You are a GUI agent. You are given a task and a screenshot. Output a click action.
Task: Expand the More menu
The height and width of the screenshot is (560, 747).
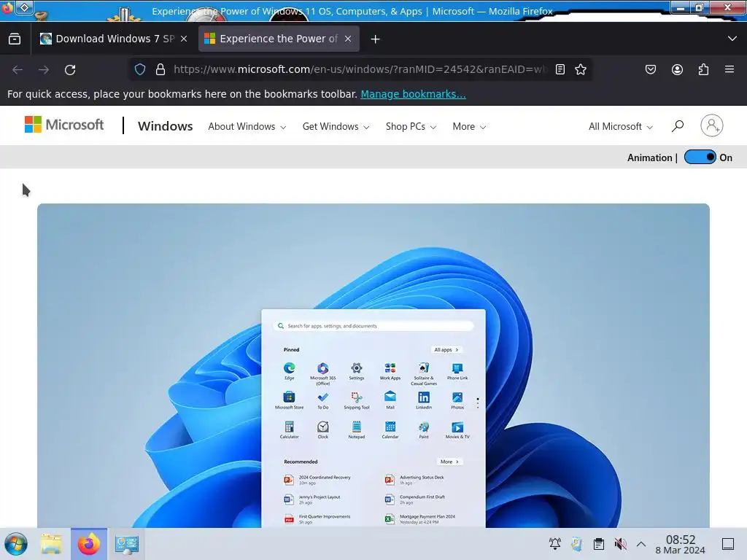click(469, 127)
